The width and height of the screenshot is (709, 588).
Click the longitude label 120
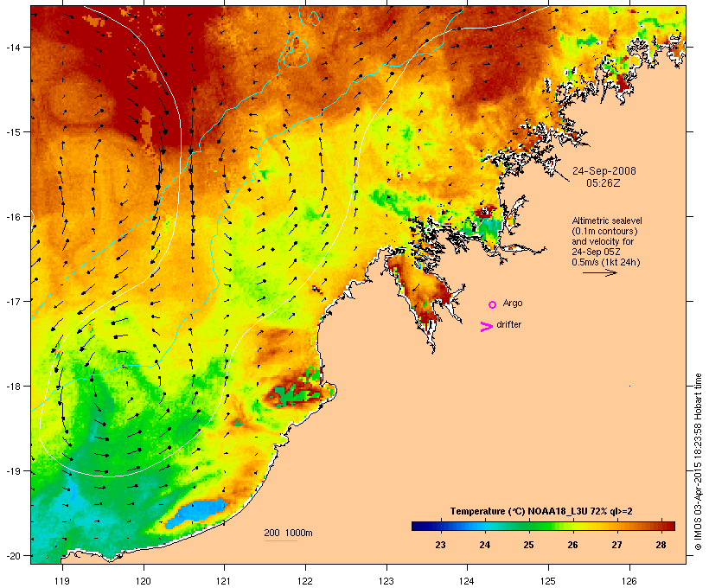click(144, 581)
